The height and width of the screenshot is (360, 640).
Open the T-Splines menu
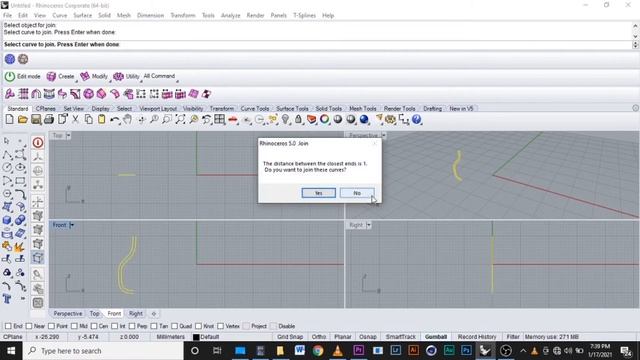tap(304, 15)
